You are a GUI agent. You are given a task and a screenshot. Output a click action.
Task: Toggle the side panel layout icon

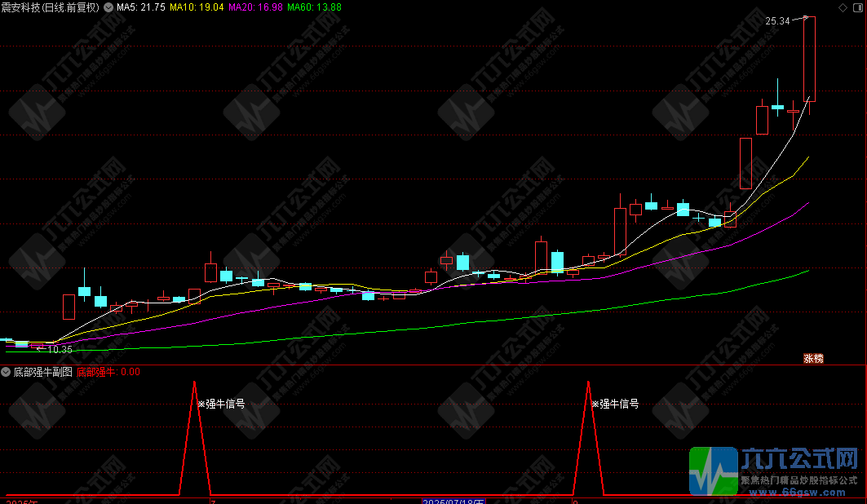(856, 7)
